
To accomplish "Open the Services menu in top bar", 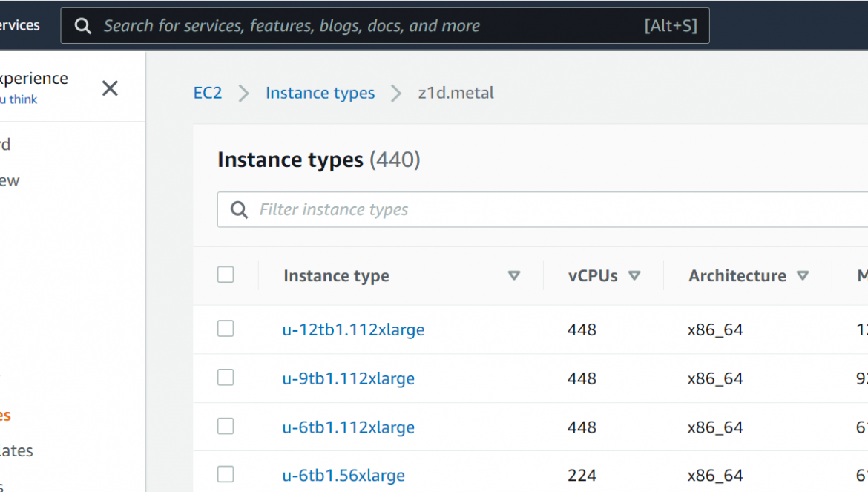I will coord(20,25).
